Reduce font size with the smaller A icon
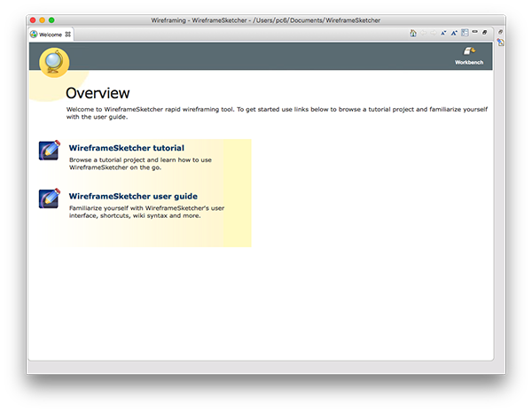 [443, 33]
